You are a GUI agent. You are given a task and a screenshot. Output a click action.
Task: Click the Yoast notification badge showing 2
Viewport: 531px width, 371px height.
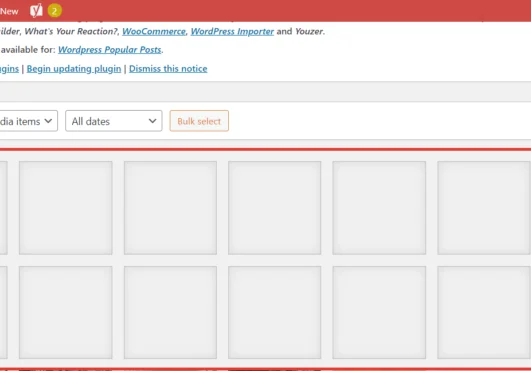coord(55,11)
